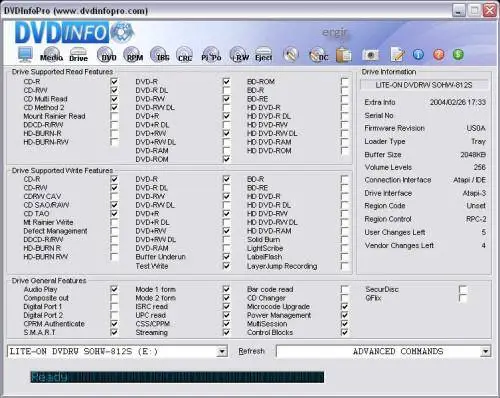Image resolution: width=500 pixels, height=398 pixels.
Task: Toggle Audio Play general feature checkbox
Action: point(114,289)
